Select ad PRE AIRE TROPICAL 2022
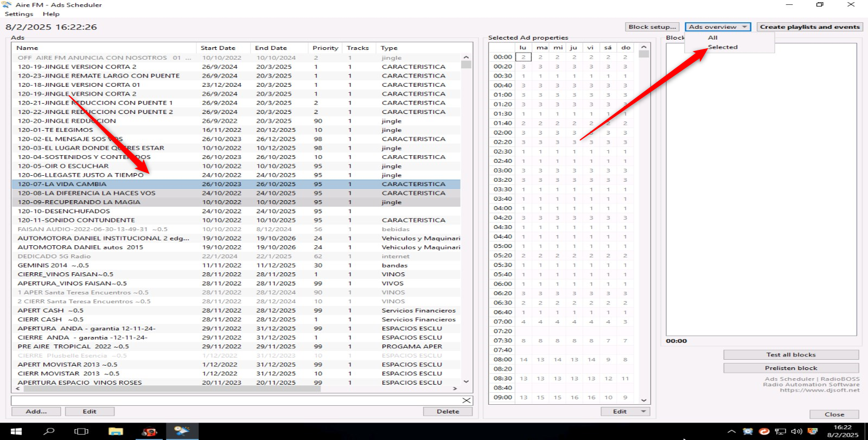The width and height of the screenshot is (868, 440). pyautogui.click(x=236, y=346)
